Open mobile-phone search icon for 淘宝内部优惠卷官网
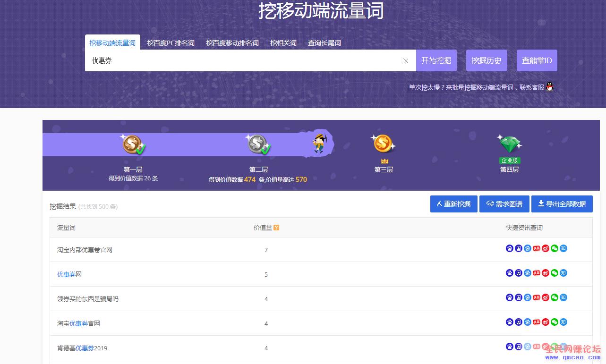This screenshot has width=606, height=364. [x=518, y=248]
